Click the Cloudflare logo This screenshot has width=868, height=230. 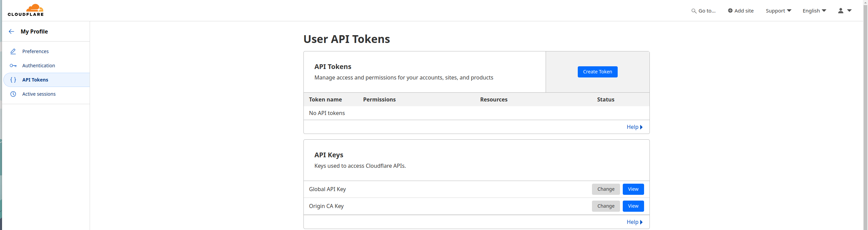tap(26, 10)
